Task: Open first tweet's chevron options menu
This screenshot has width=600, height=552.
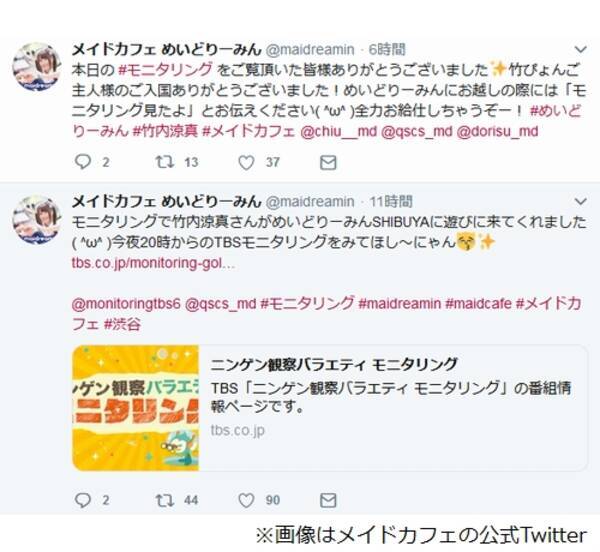Action: click(580, 49)
